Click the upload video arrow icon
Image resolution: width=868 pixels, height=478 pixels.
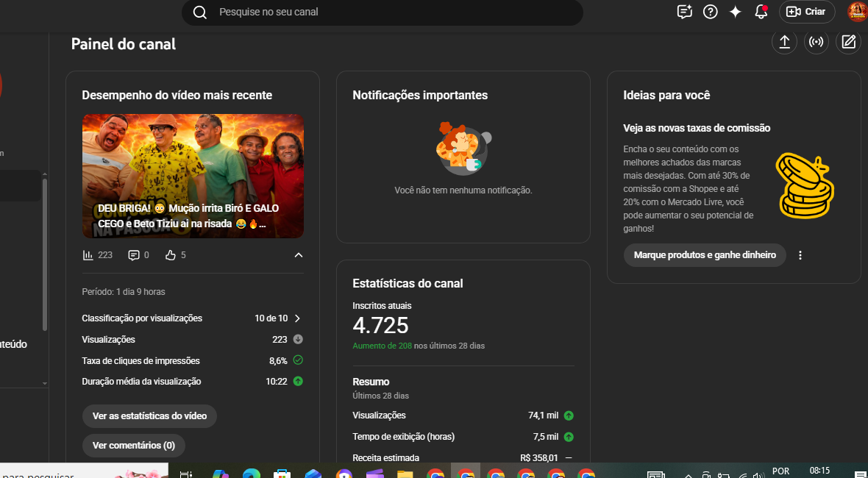coord(784,42)
